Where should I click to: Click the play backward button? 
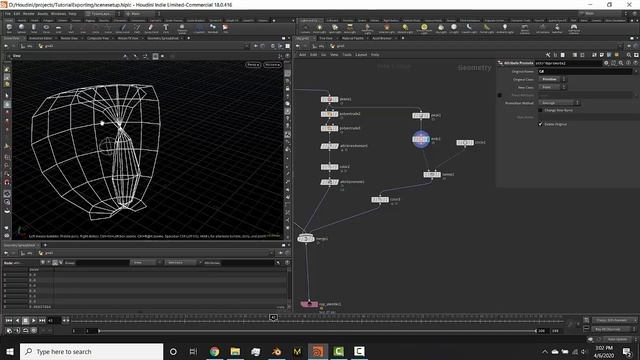17,321
